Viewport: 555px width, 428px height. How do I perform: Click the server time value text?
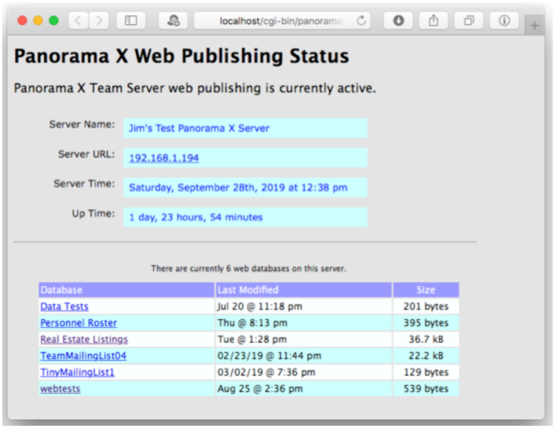238,188
